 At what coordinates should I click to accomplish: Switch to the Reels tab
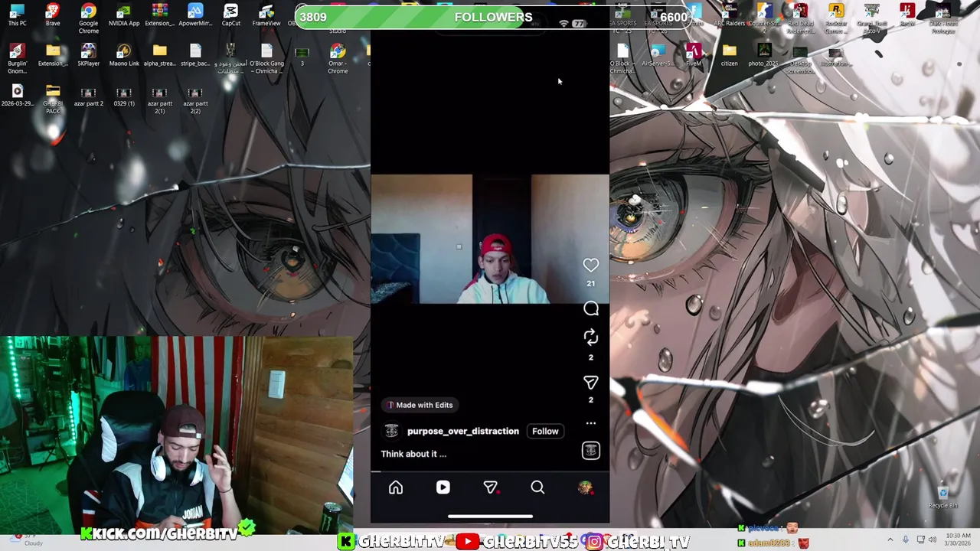click(443, 487)
